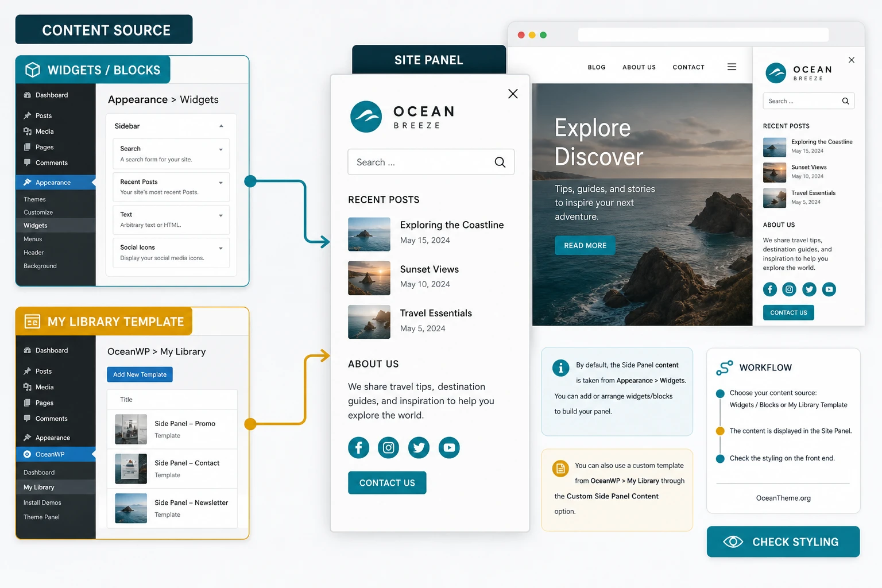The height and width of the screenshot is (588, 882).
Task: Click the Facebook icon in the browser side panel
Action: pos(770,289)
